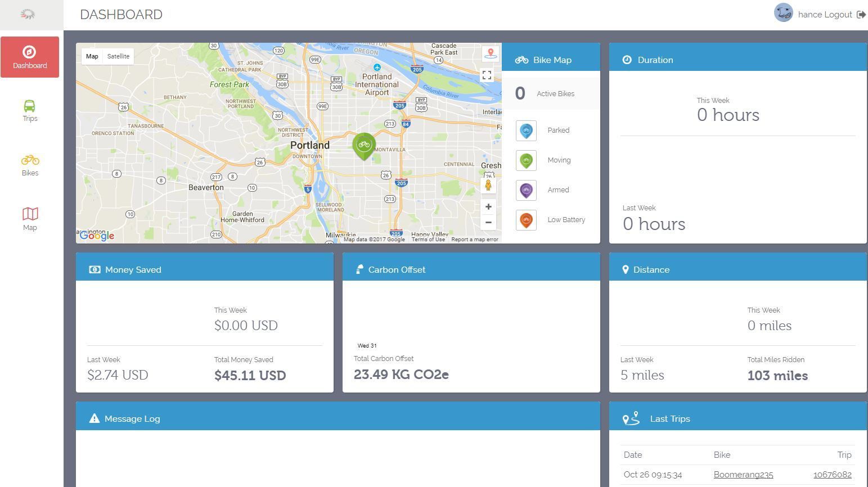Toggle fullscreen view on the map
Screen dimensions: 868x487
[x=487, y=75]
